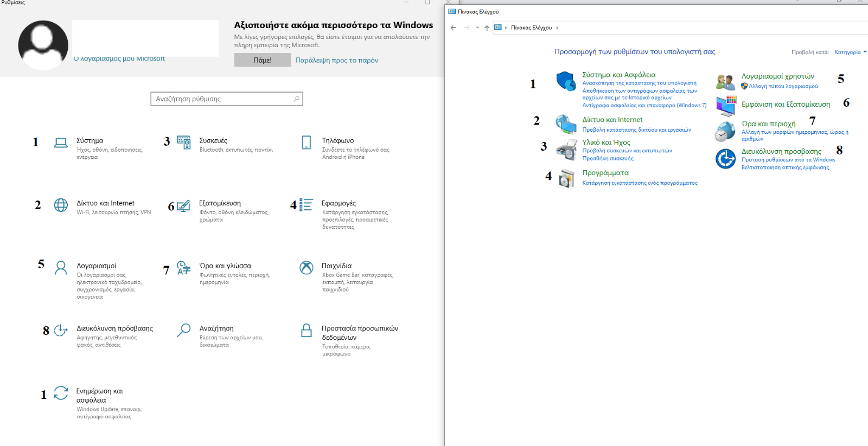Expand the chevron after Πίνακας Ελέγχου breadcrumb
The width and height of the screenshot is (868, 446).
point(557,28)
